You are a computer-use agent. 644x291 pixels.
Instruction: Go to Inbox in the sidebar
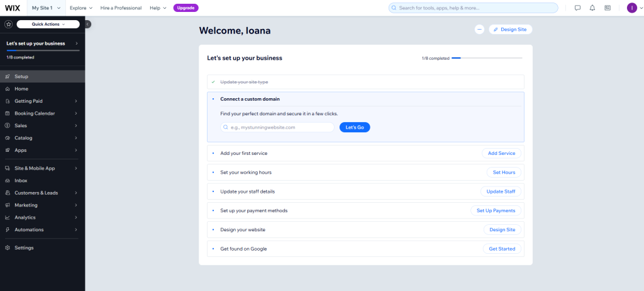tap(21, 180)
